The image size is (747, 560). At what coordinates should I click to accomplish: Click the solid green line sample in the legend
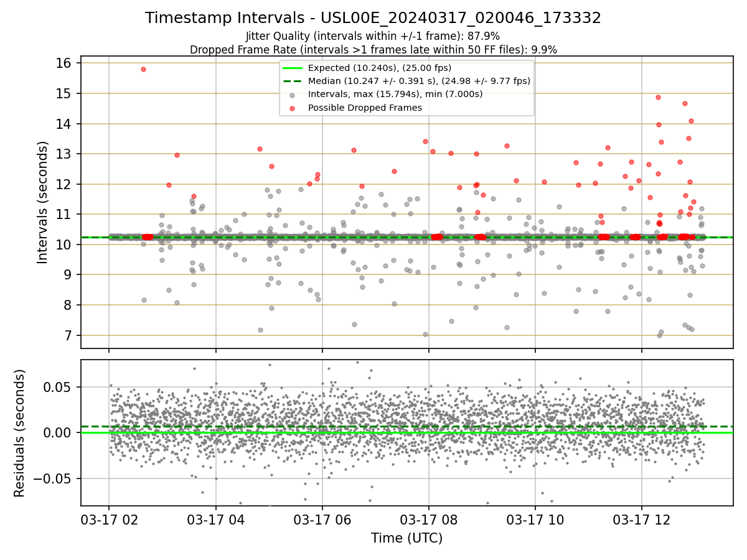[293, 68]
